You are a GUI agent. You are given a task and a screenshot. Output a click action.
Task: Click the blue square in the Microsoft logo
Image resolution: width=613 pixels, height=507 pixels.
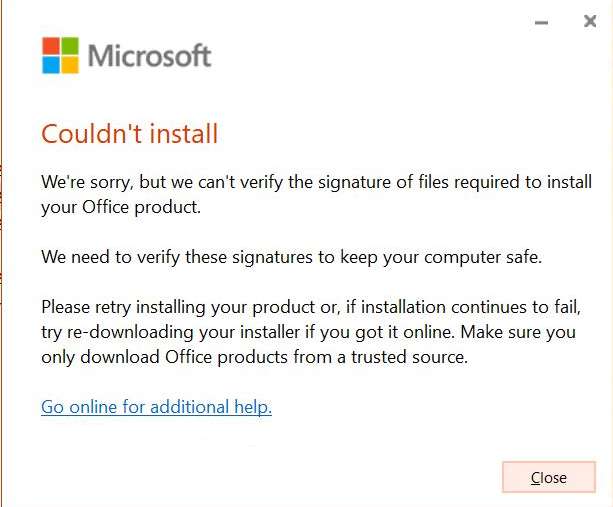click(51, 64)
